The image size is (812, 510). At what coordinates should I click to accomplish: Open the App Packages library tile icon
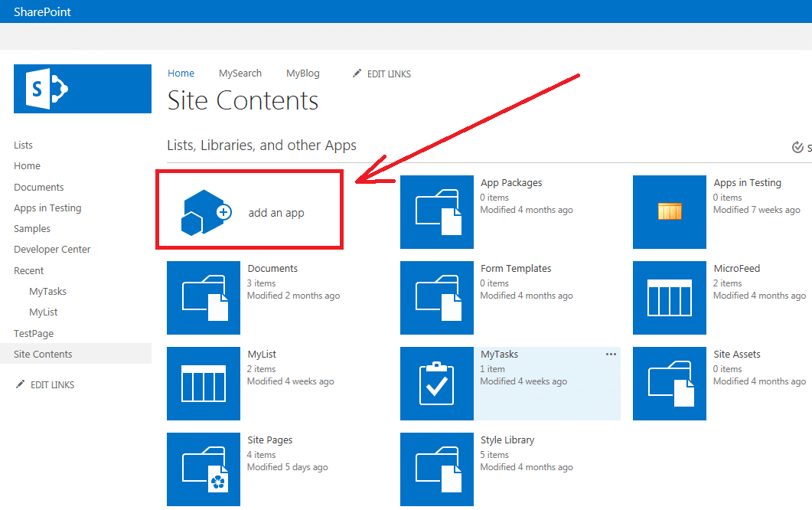pos(436,212)
